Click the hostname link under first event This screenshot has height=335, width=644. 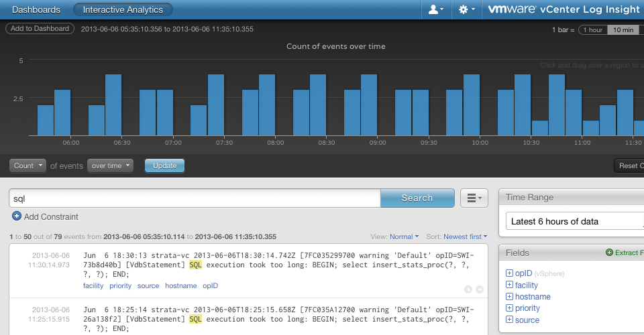click(180, 286)
